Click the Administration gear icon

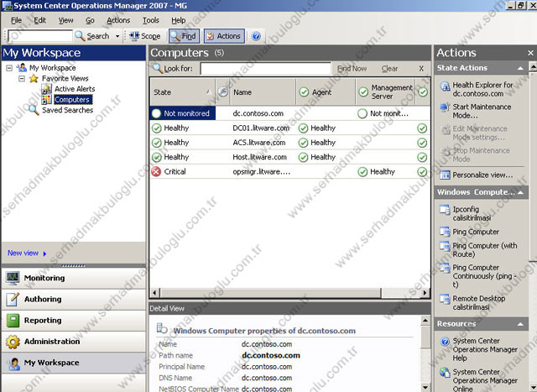point(13,342)
